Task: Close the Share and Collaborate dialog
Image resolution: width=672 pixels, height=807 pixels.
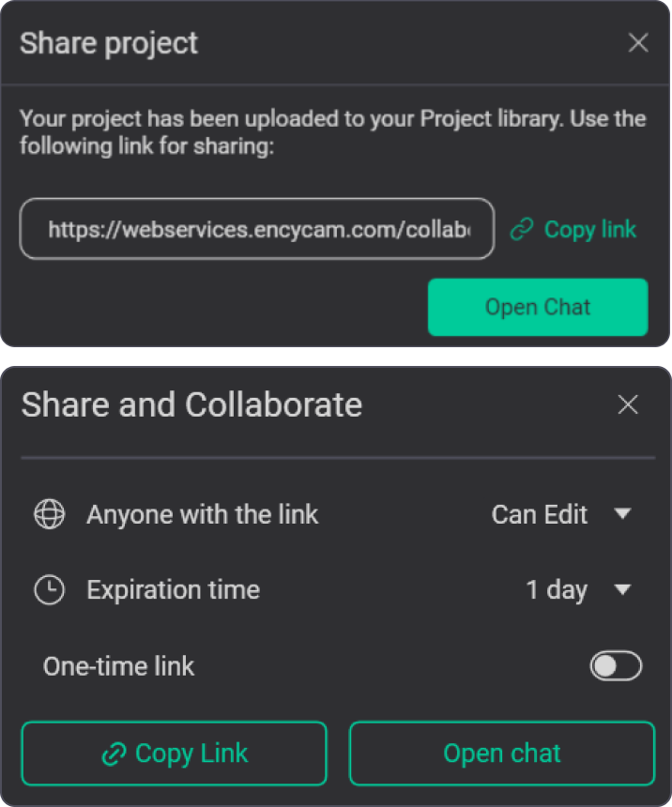Action: click(x=628, y=404)
